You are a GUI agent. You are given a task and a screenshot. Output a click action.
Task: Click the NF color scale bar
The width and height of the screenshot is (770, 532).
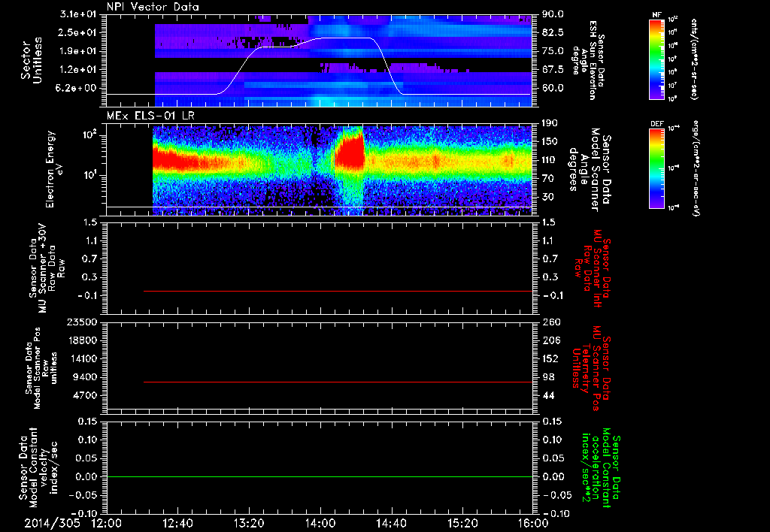coord(656,59)
